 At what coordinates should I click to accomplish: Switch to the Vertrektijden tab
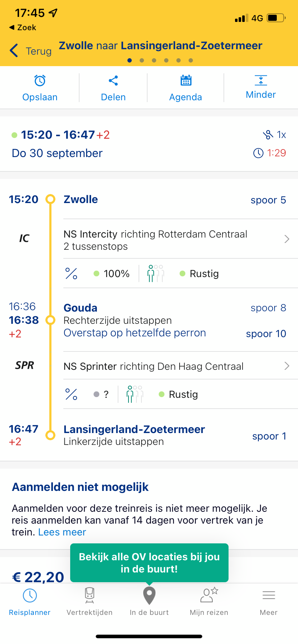tap(90, 602)
